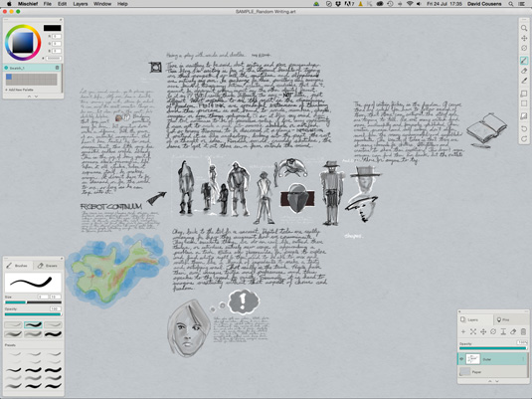Add a new layer with plus icon
Image resolution: width=532 pixels, height=399 pixels.
[463, 331]
